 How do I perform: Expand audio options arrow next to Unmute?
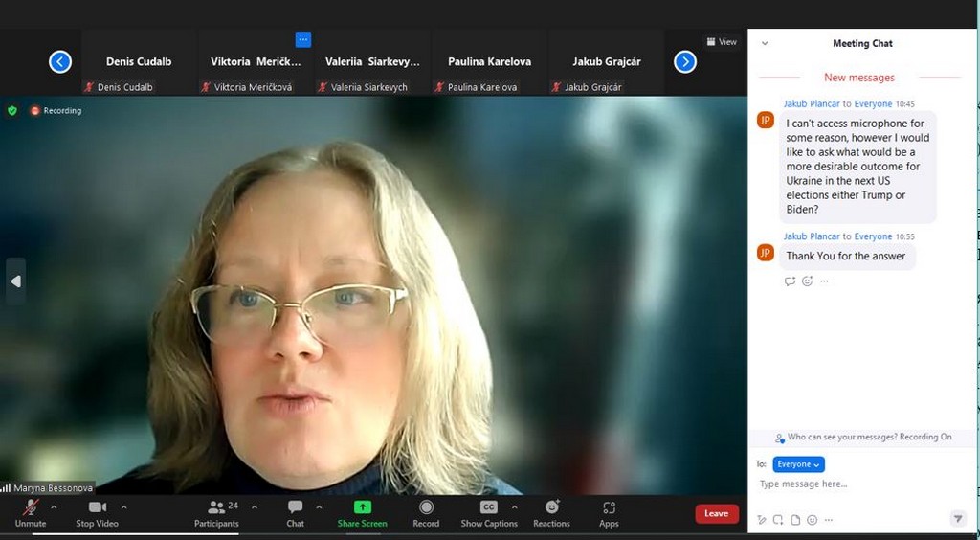click(54, 506)
